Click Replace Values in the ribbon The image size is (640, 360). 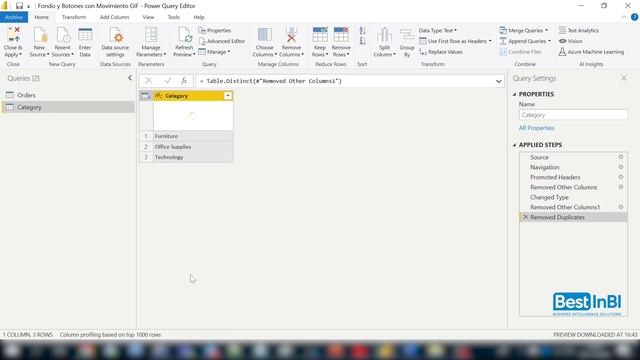[441, 52]
